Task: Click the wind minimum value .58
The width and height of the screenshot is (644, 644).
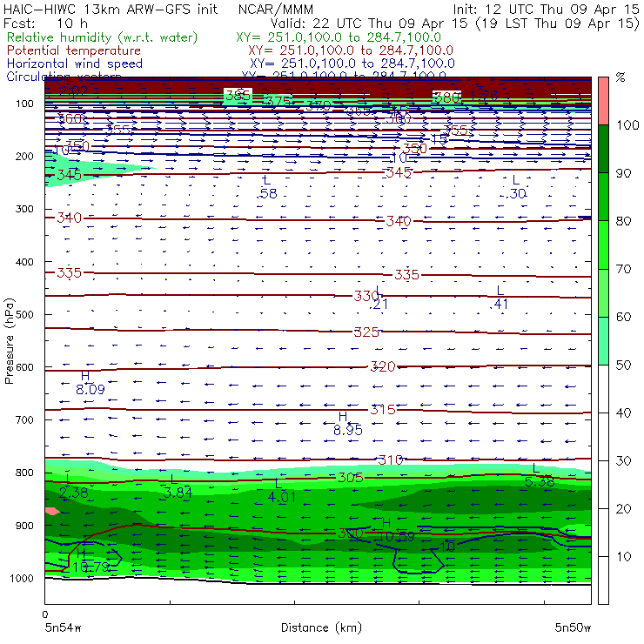Action: [267, 193]
